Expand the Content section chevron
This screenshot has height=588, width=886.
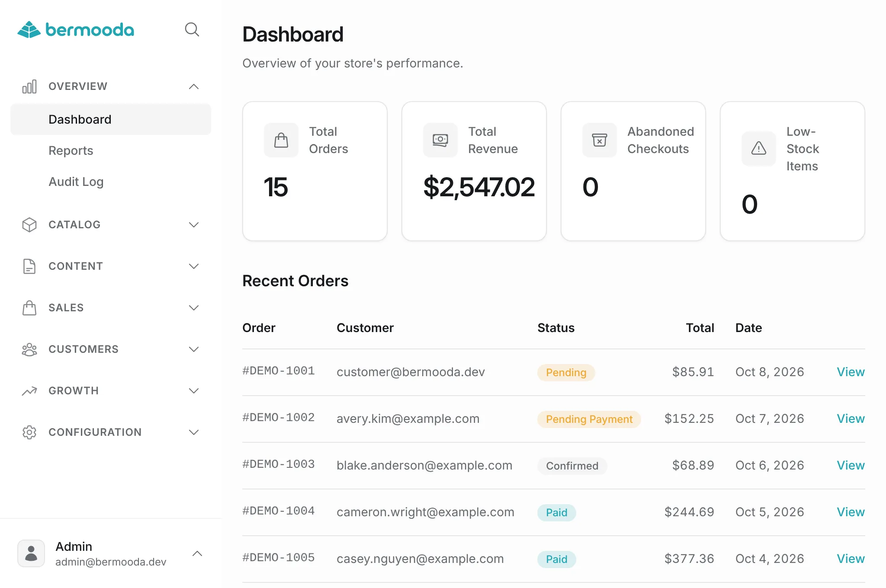click(194, 266)
